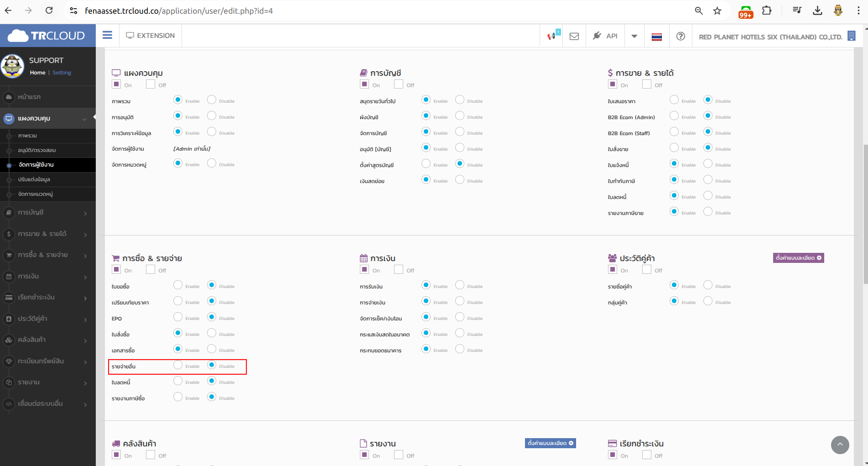This screenshot has height=466, width=868.
Task: Check the On box under การเงิน section
Action: [x=364, y=269]
